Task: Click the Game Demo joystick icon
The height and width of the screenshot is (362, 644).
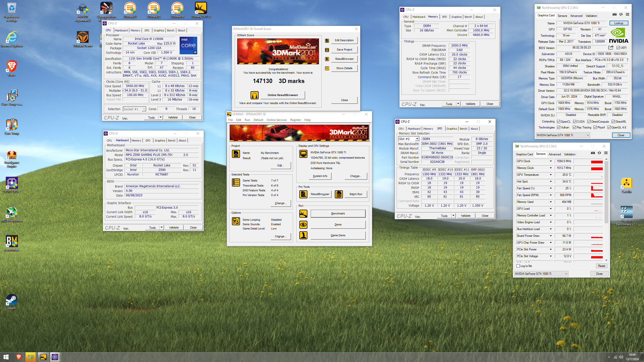Action: (x=303, y=235)
